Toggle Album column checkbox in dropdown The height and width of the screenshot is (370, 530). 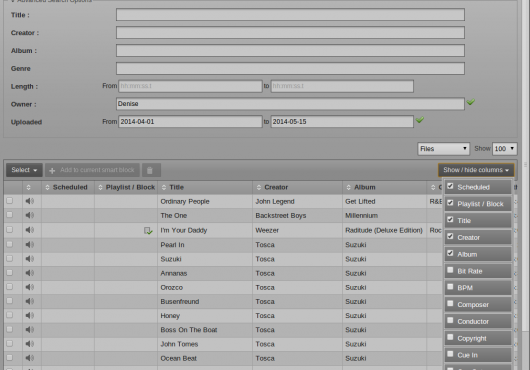point(450,253)
